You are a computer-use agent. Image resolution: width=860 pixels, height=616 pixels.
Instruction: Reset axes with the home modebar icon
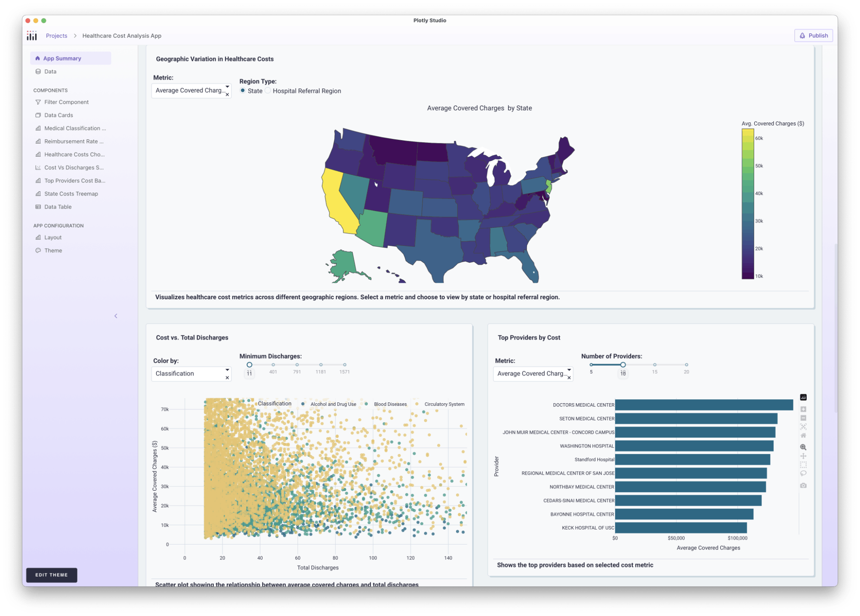point(803,435)
